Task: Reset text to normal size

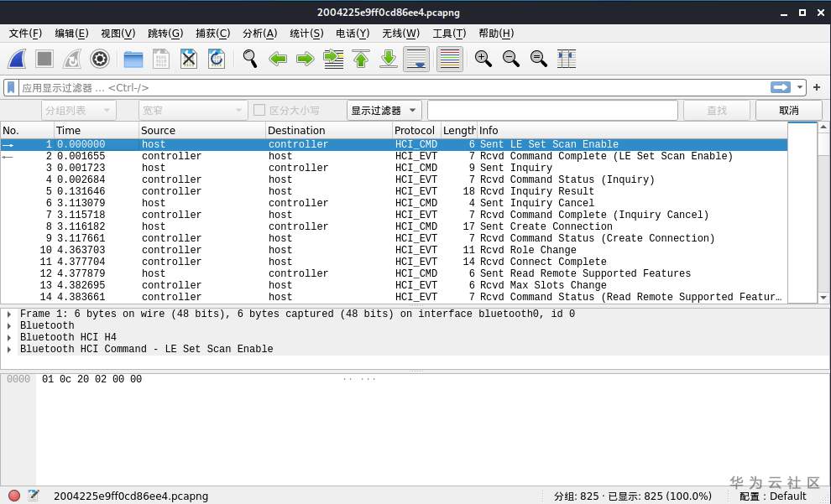Action: coord(538,59)
